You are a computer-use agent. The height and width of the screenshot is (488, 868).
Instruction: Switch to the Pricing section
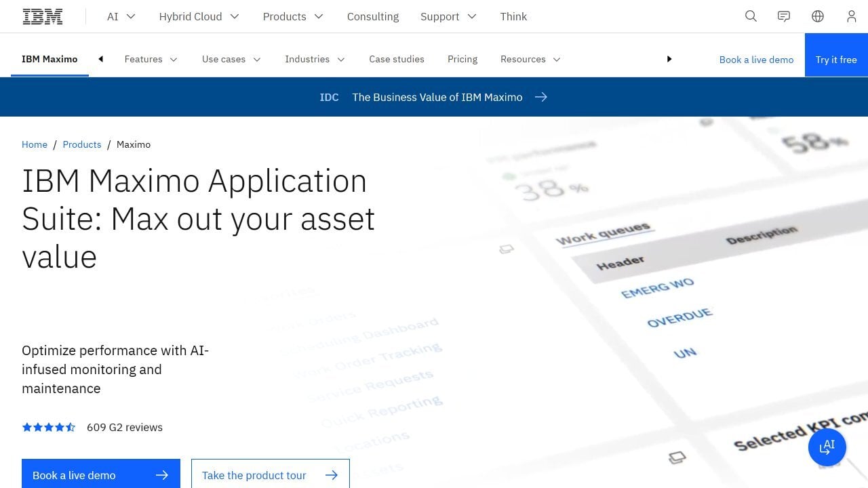(462, 59)
